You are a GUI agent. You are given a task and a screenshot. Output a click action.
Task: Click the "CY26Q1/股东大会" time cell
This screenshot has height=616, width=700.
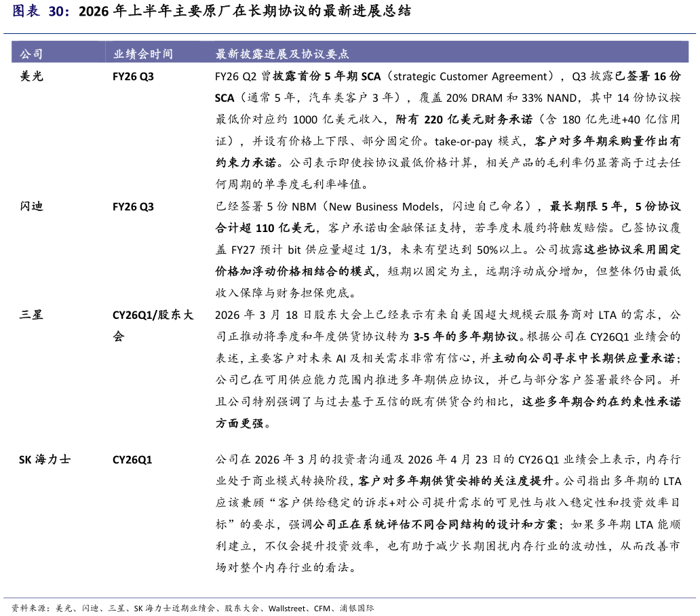coord(153,326)
